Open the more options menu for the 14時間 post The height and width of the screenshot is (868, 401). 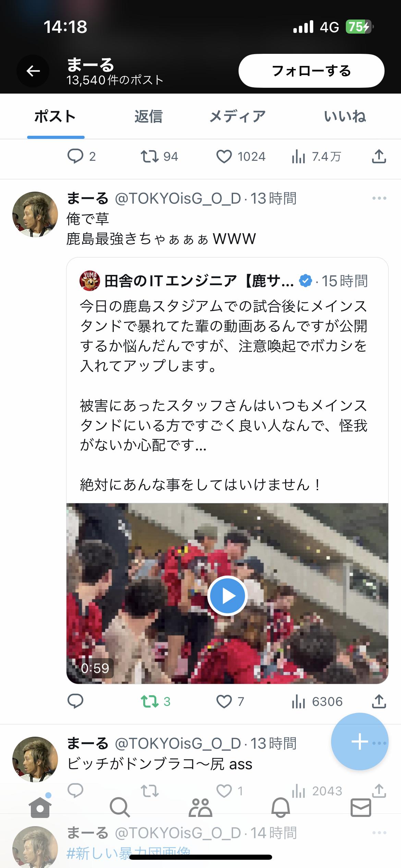[379, 833]
